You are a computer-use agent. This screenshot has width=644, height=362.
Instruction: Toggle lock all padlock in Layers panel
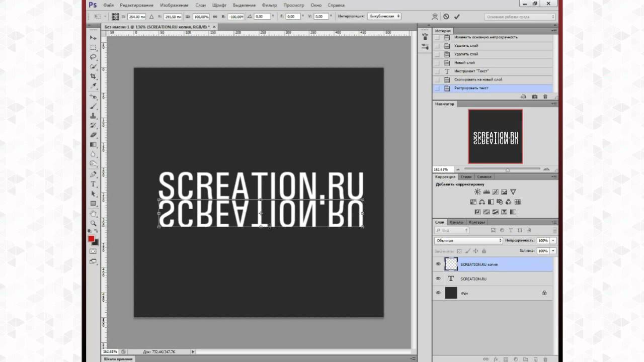click(x=484, y=251)
